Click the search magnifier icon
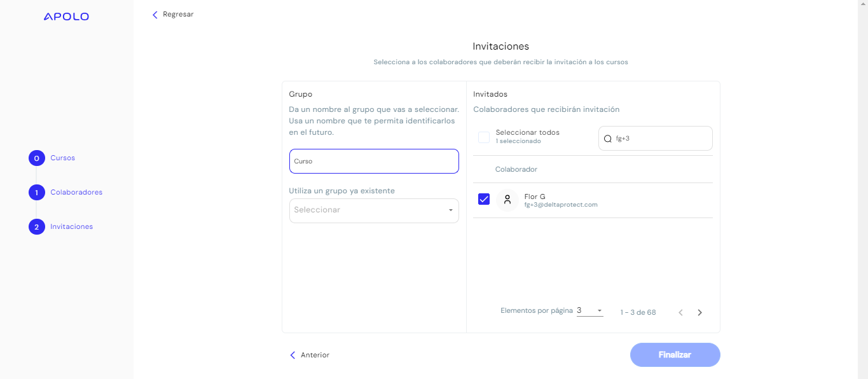The width and height of the screenshot is (868, 379). 607,138
